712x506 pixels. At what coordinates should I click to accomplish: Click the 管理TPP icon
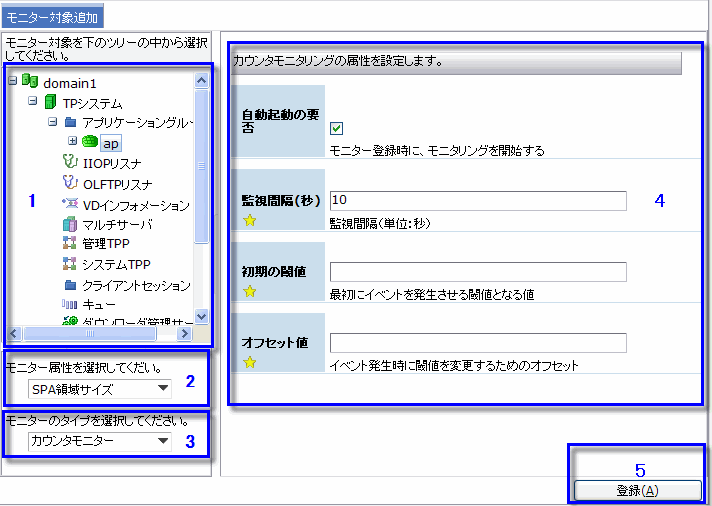pos(70,244)
